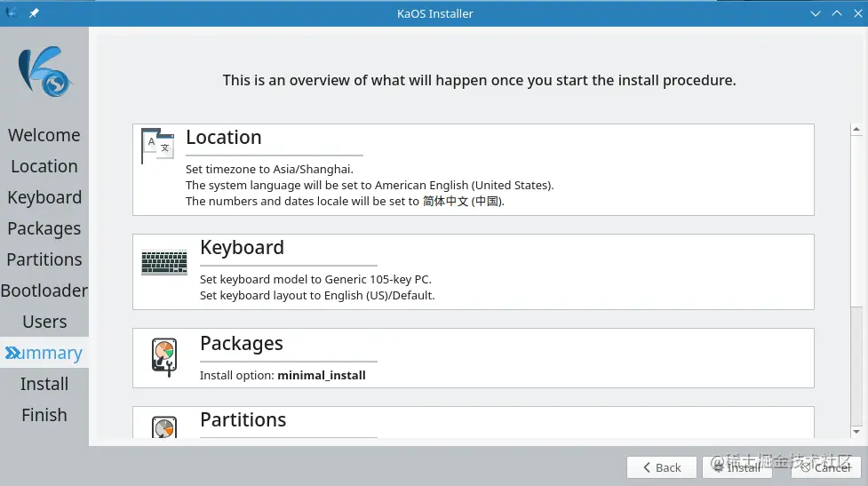Click the overview description heading text

coord(480,80)
